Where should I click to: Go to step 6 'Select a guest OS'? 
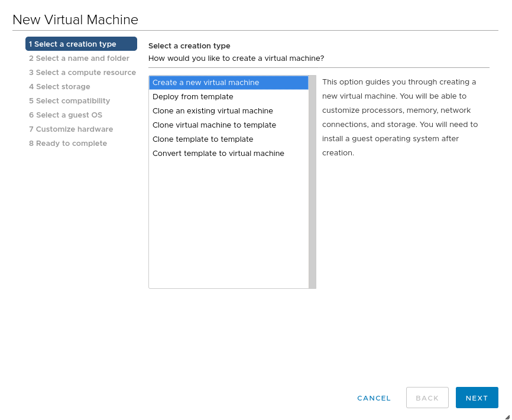66,115
